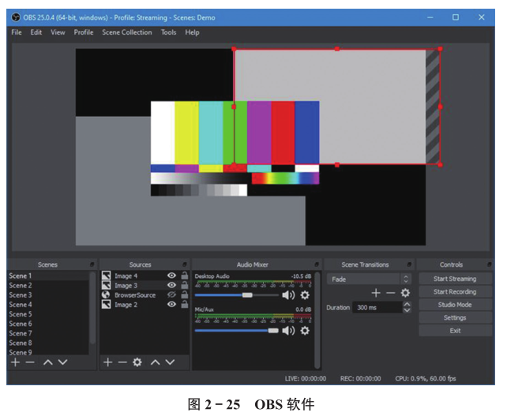Open the Scene Collection menu

(126, 32)
